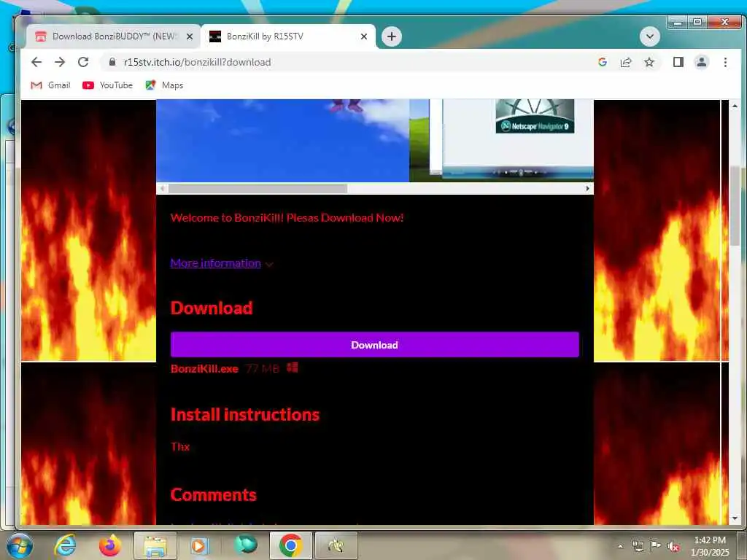Screen dimensions: 747x560
Task: Click the purple Download button
Action: coord(374,345)
